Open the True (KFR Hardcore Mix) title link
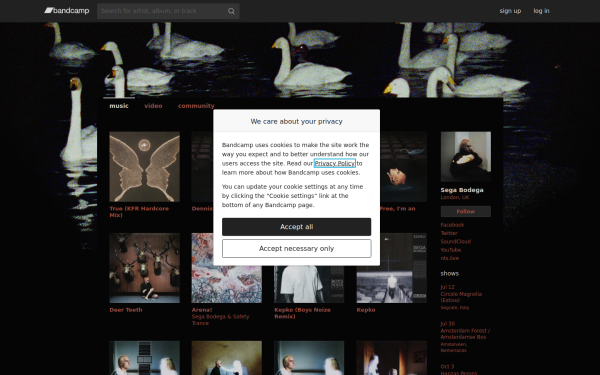Screen dimensions: 600x375 click(139, 212)
